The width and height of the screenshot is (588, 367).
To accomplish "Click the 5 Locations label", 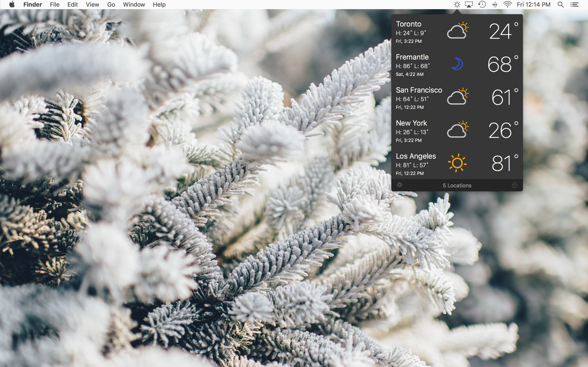I will tap(457, 185).
